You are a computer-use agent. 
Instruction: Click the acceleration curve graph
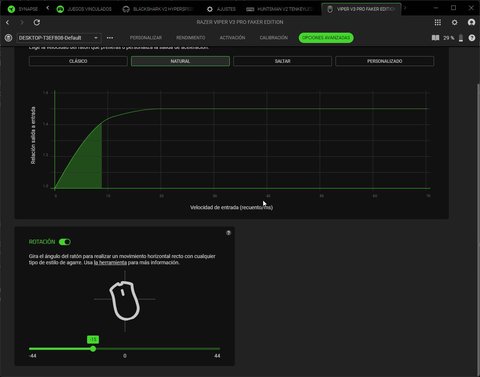point(242,140)
